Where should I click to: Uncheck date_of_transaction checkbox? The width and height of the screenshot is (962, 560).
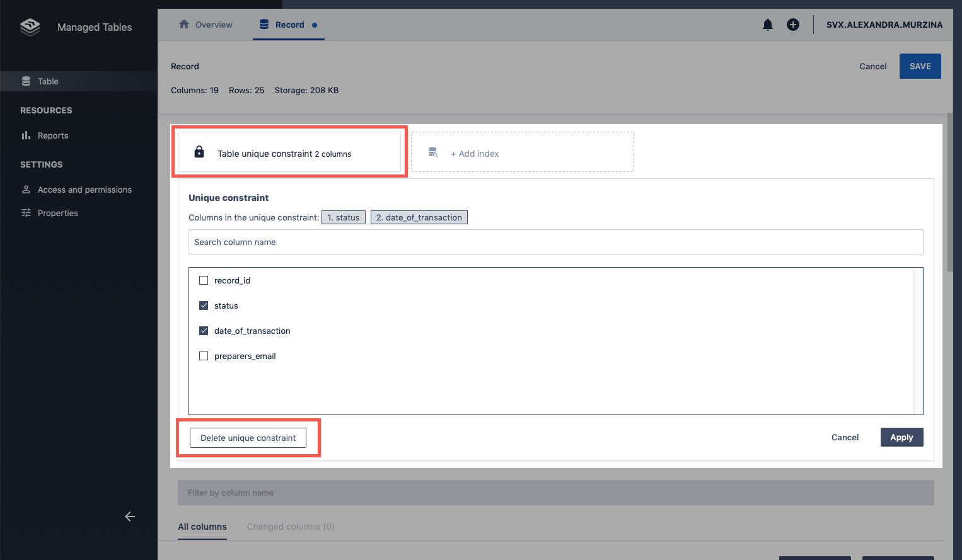click(x=204, y=331)
